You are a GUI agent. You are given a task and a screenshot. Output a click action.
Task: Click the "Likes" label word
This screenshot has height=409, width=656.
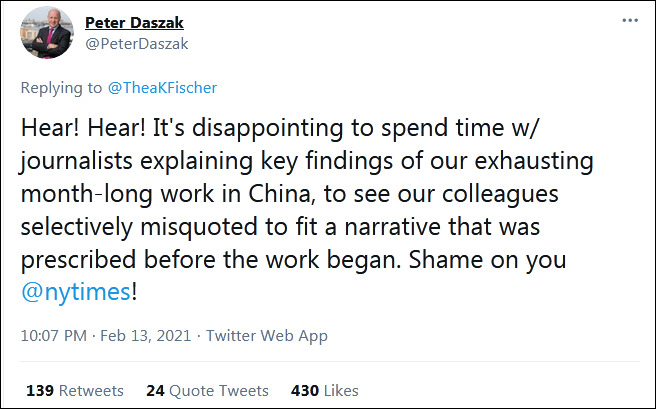[340, 390]
